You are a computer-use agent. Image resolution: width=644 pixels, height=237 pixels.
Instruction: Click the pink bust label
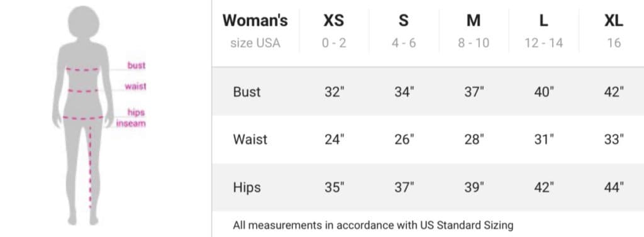coord(136,66)
